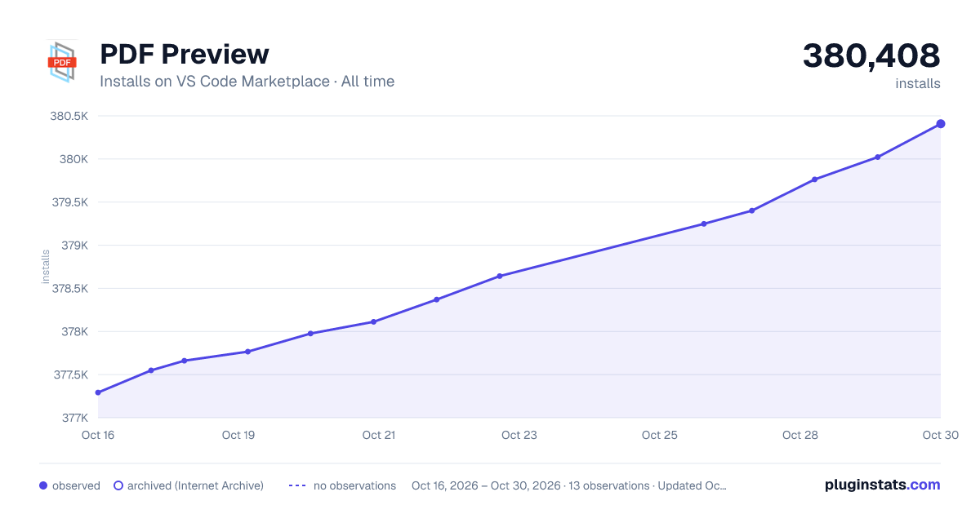Click the 'Oct 25' x-axis label
This screenshot has width=980, height=514.
tap(660, 435)
